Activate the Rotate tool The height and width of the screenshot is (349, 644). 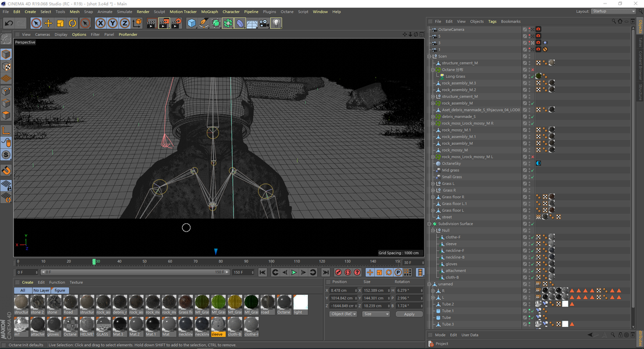[73, 23]
